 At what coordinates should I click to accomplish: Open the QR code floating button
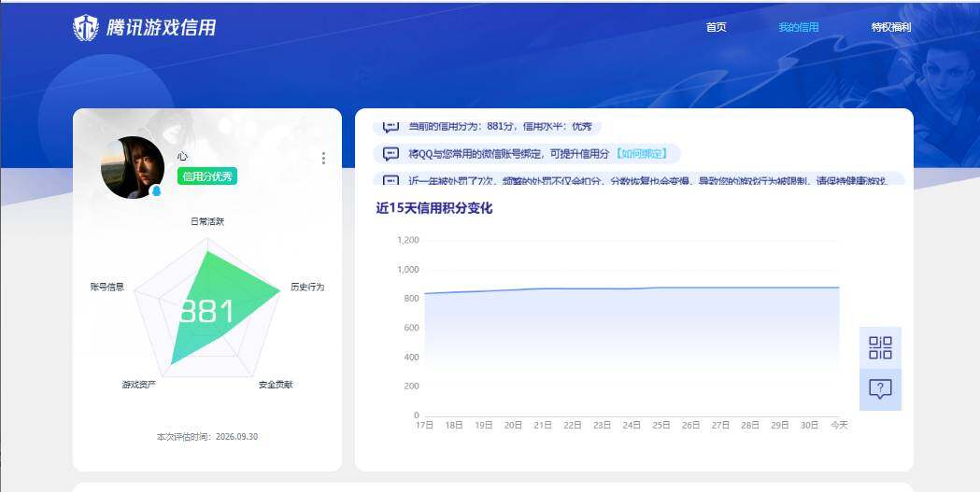point(880,348)
